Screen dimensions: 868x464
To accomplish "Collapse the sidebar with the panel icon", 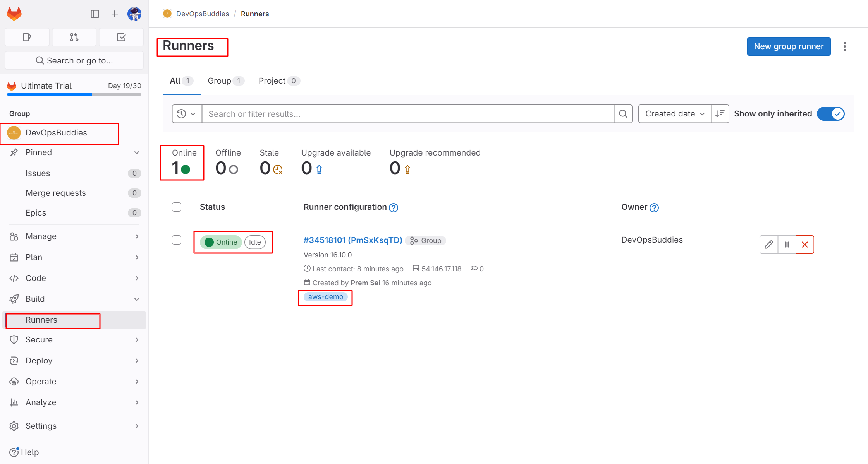I will point(95,14).
